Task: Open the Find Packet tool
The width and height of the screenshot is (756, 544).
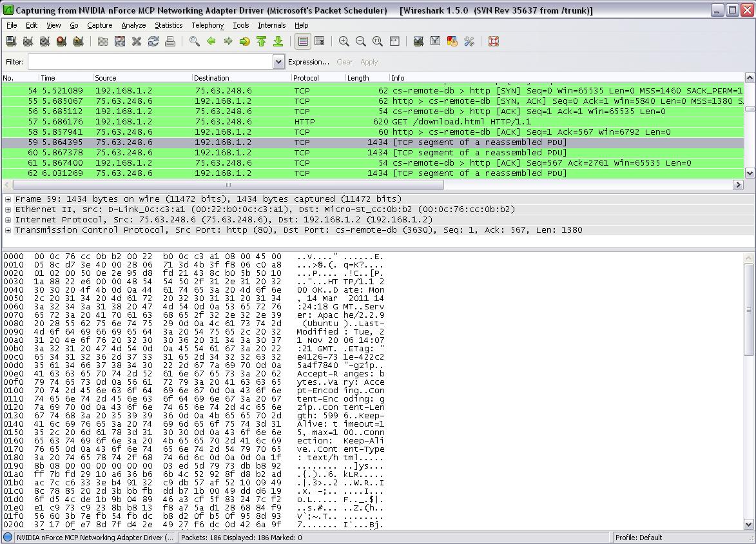Action: coord(194,41)
